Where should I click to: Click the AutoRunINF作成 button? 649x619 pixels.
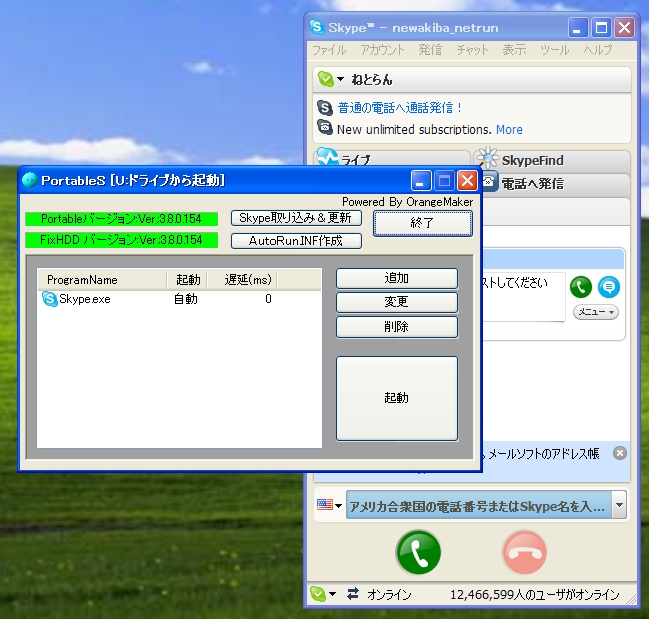point(296,241)
